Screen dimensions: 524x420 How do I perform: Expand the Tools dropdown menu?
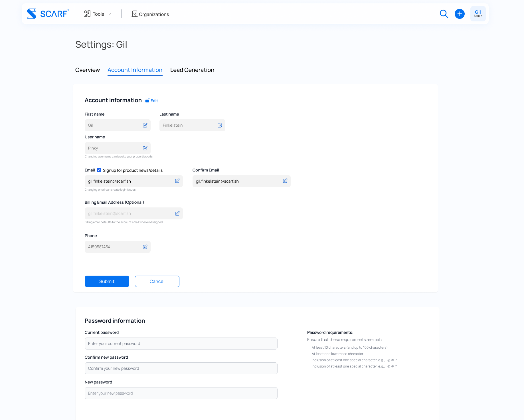point(98,14)
